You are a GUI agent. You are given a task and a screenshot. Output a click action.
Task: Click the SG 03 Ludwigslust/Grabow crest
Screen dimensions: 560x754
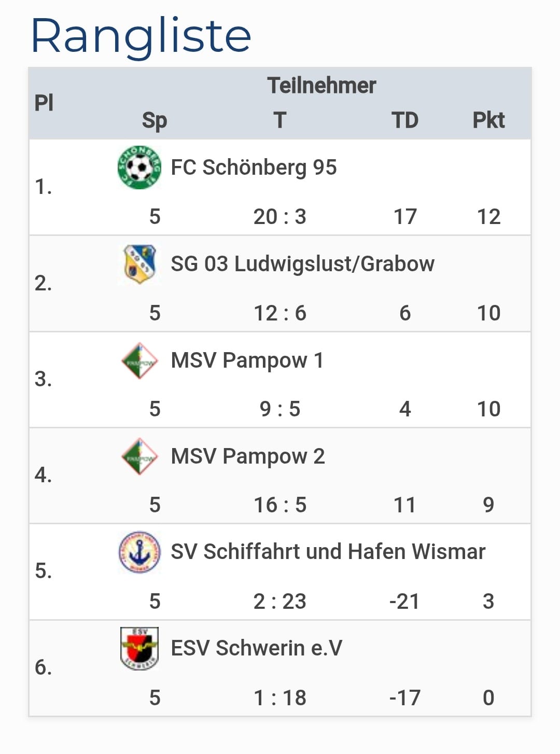coord(139,264)
